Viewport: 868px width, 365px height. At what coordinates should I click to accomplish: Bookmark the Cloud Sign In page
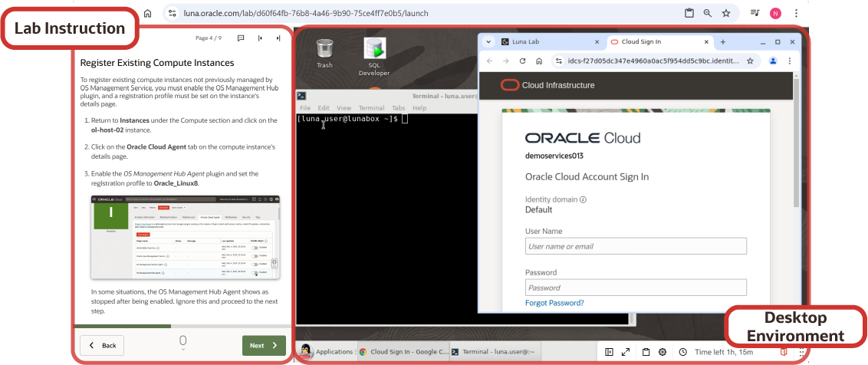tap(750, 61)
